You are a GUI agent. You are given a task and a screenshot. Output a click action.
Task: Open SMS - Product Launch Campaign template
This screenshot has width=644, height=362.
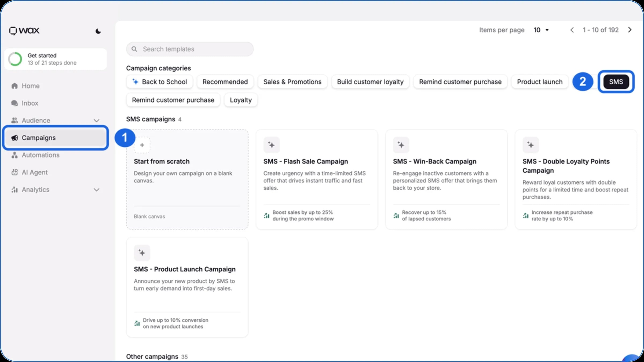pos(187,287)
